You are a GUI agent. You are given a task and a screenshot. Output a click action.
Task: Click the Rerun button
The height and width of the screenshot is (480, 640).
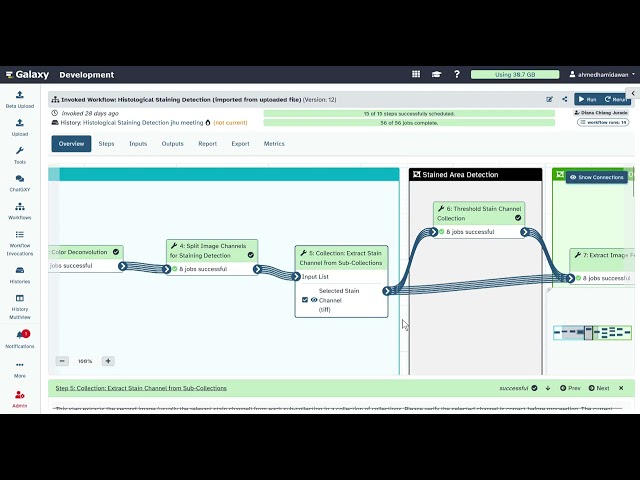(616, 99)
